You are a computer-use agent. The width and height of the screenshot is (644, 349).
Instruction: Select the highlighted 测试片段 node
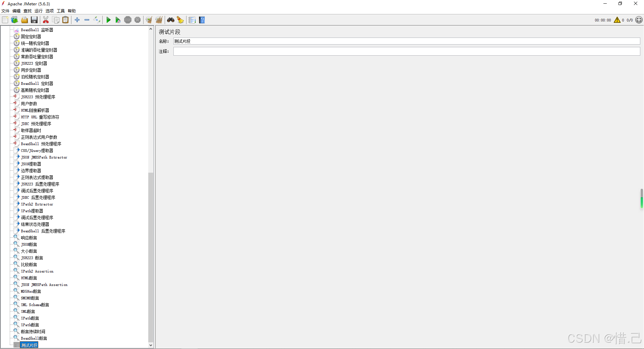(x=29, y=345)
